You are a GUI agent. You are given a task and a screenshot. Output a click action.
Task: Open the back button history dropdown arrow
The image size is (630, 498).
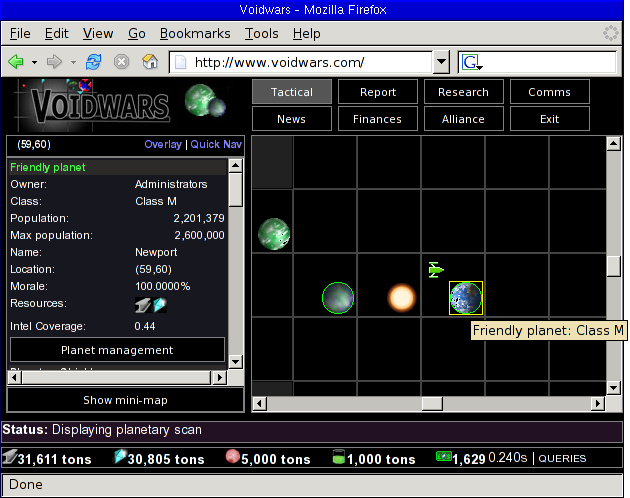click(x=35, y=62)
